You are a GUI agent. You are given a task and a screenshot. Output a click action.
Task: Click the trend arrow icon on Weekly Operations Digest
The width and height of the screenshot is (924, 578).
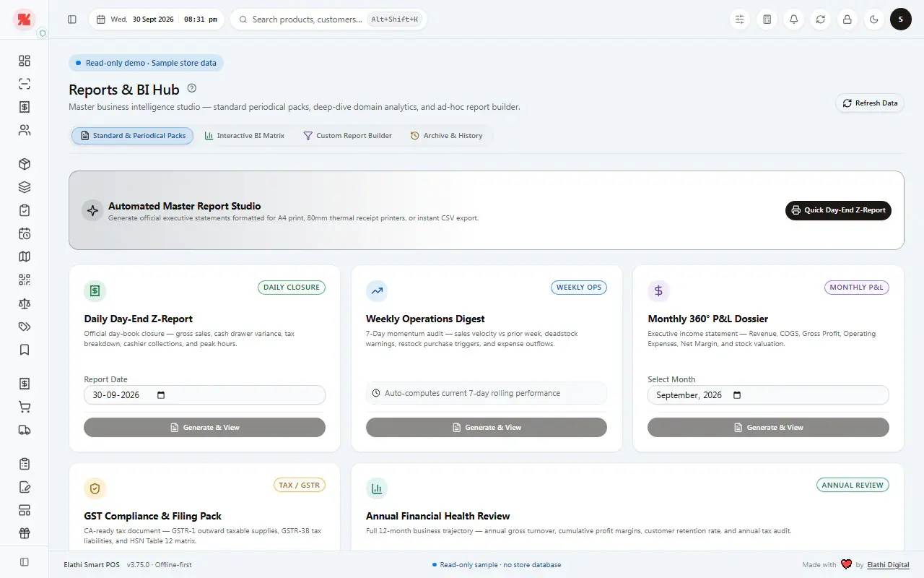377,291
